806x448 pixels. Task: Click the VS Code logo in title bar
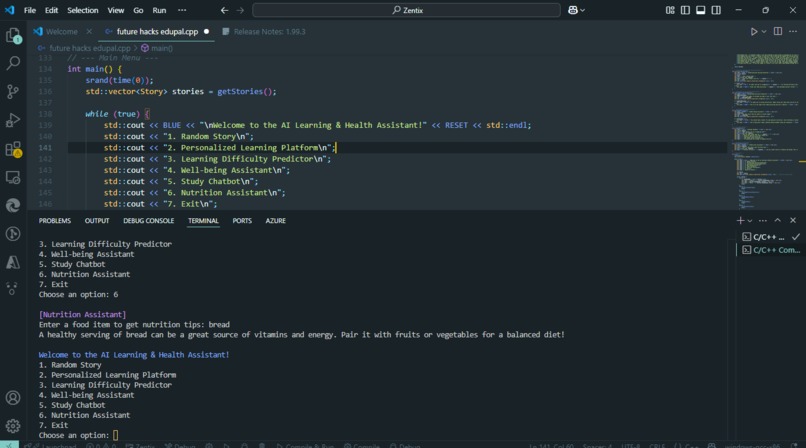pyautogui.click(x=10, y=10)
